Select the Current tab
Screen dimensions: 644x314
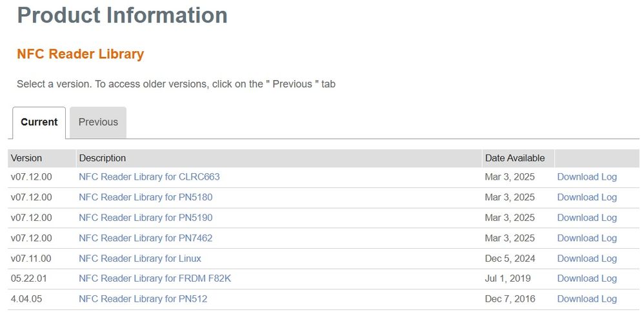(x=39, y=122)
